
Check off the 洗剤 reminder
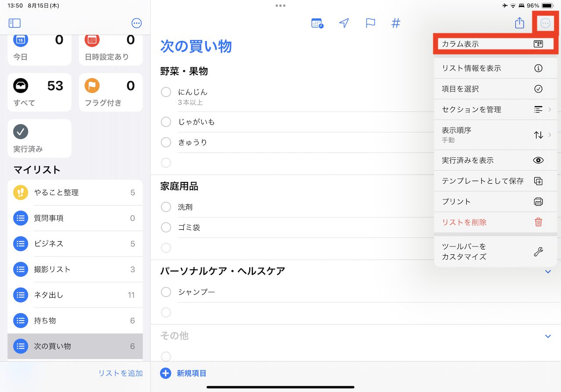[x=166, y=207]
